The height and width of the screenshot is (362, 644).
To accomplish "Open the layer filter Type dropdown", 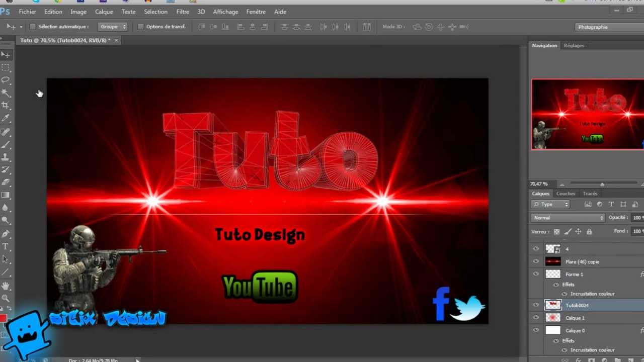I will 551,204.
